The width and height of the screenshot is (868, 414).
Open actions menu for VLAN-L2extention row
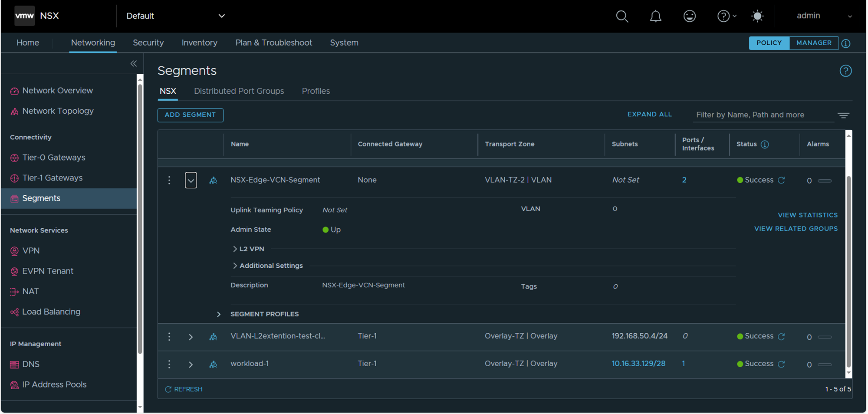click(169, 337)
